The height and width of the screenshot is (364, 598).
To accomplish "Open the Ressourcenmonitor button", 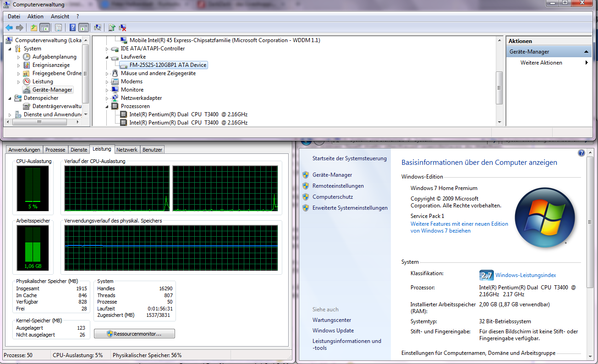I will [134, 334].
